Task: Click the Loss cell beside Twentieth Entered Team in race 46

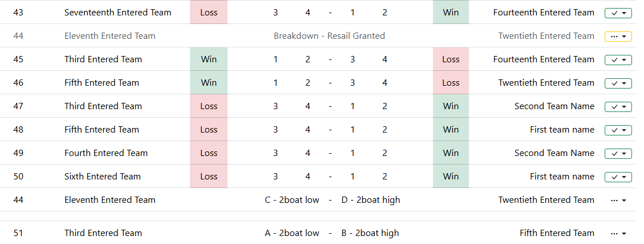Action: pyautogui.click(x=451, y=83)
